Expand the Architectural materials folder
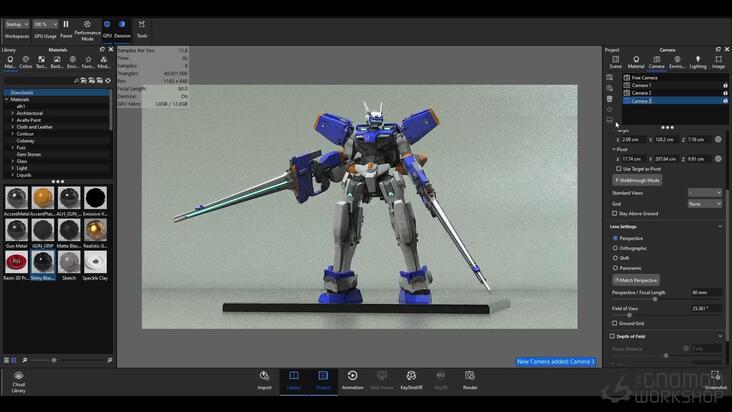The width and height of the screenshot is (732, 412). pyautogui.click(x=13, y=113)
